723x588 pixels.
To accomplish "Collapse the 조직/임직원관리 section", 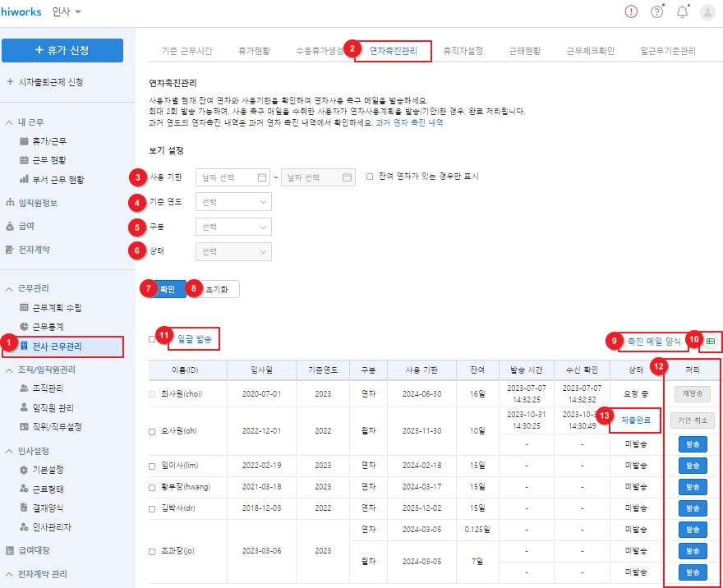I will point(9,370).
